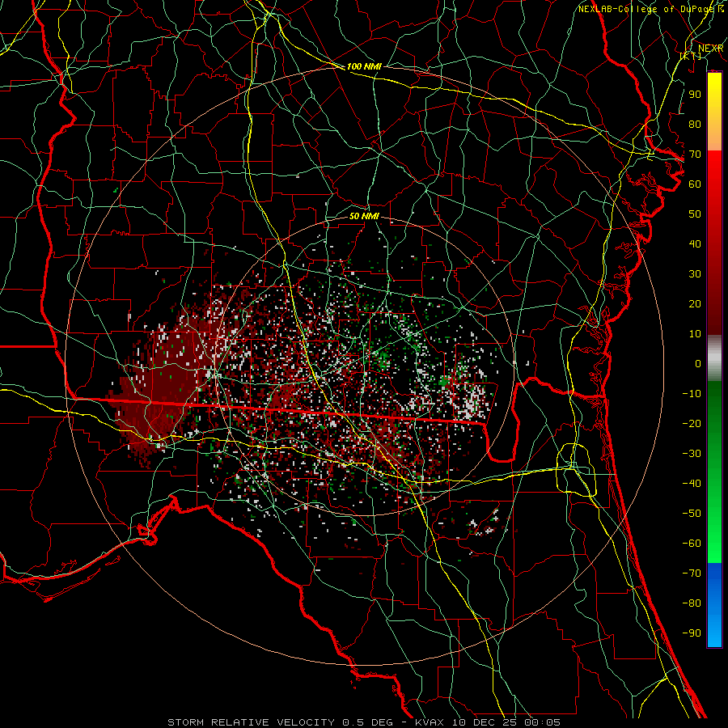Click the "100 NMI" range ring label
The image size is (728, 728).
[x=364, y=66]
